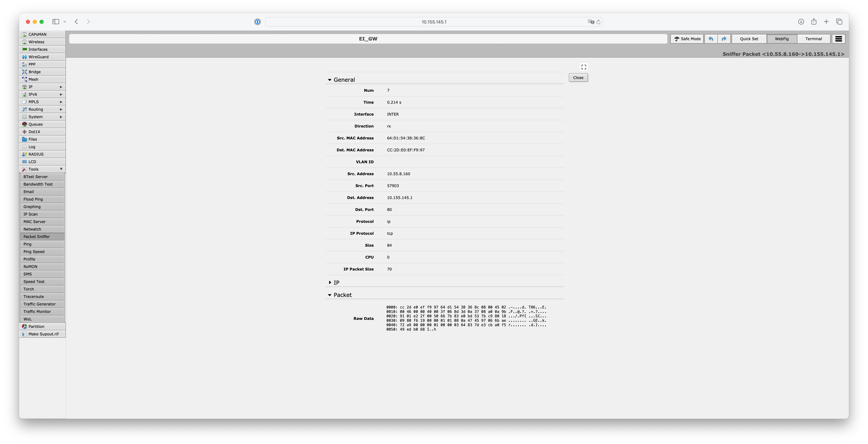
Task: Click Make Supout.rif in sidebar
Action: pyautogui.click(x=43, y=334)
